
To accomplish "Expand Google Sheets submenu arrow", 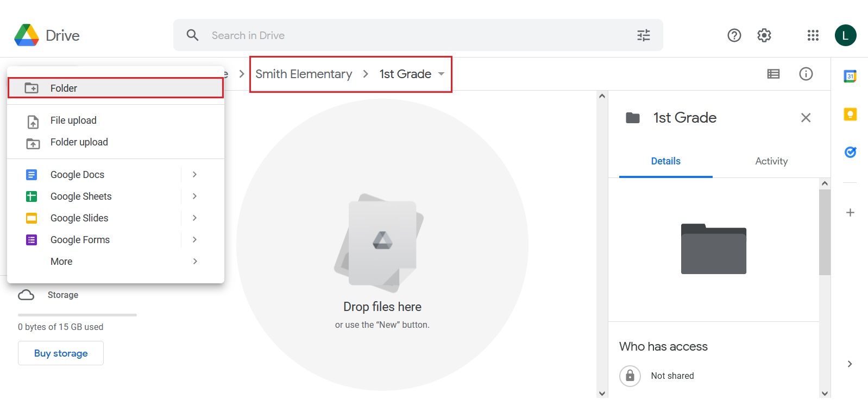I will coord(194,196).
